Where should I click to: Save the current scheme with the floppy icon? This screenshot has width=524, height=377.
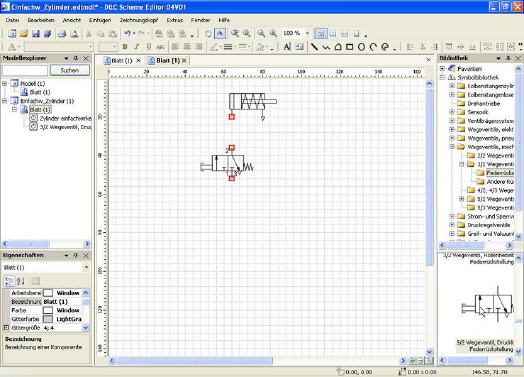(36, 33)
